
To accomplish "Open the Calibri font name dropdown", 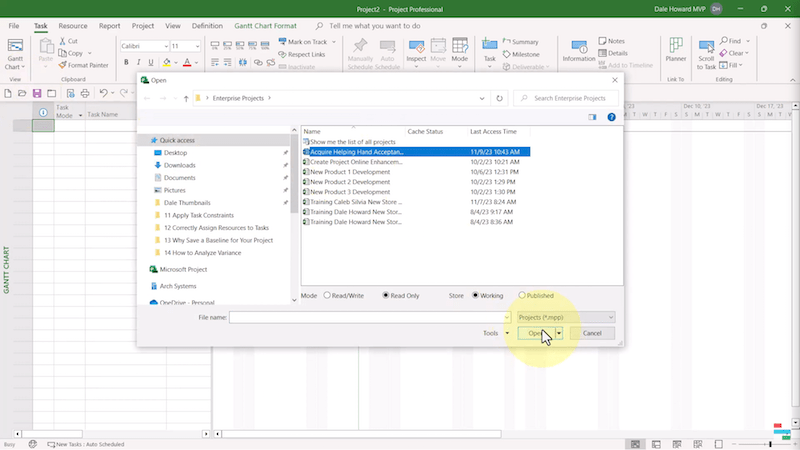I will pyautogui.click(x=166, y=46).
